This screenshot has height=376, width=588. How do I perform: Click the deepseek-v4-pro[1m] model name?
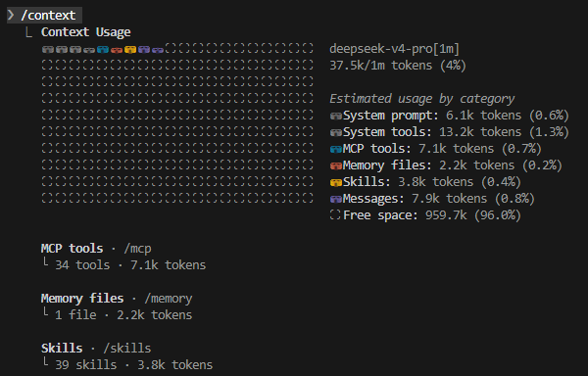(x=394, y=49)
